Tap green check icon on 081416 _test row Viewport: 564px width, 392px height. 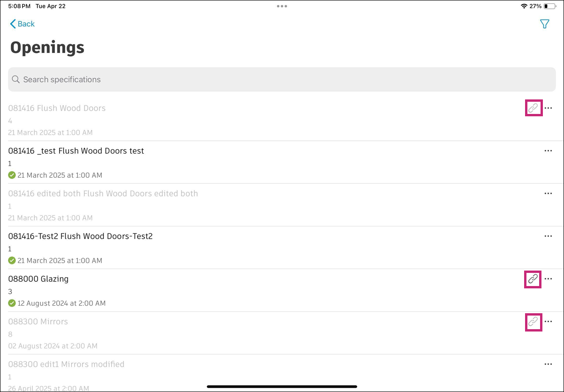point(12,175)
